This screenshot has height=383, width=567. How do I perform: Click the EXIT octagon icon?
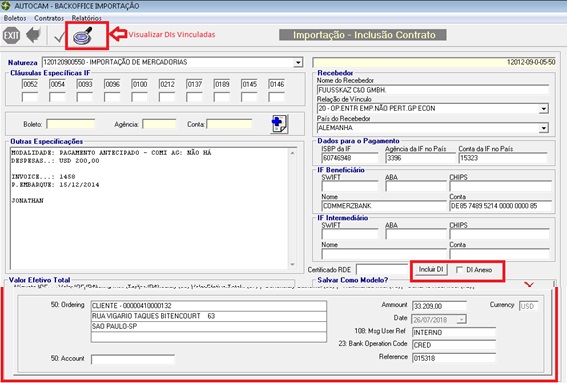[x=11, y=35]
